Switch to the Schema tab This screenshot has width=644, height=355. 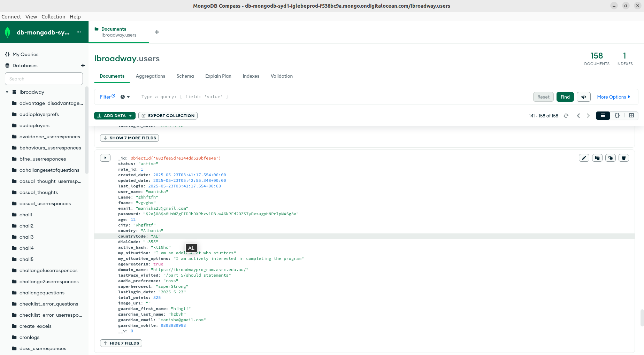[185, 76]
